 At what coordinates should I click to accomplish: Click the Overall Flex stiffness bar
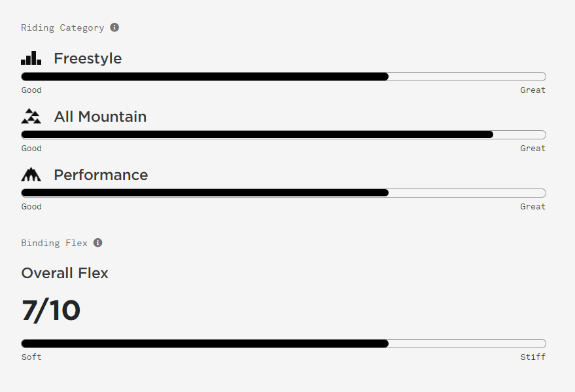pyautogui.click(x=283, y=344)
